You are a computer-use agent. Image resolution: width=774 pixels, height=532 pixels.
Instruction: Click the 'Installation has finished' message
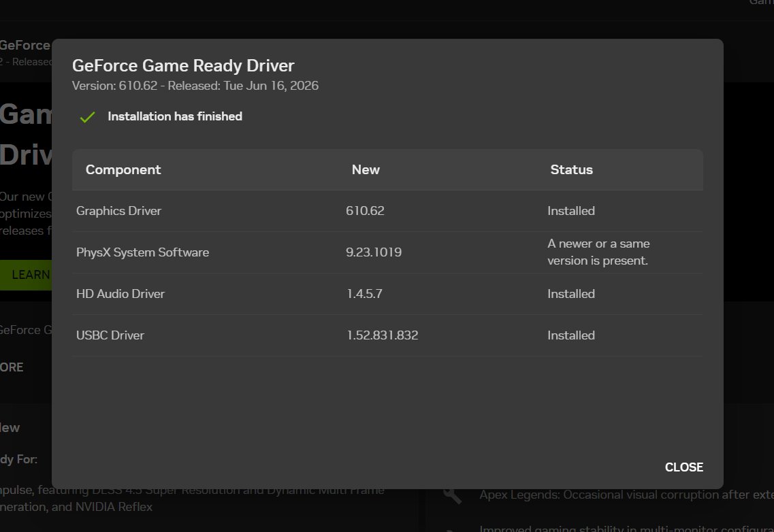(x=175, y=116)
